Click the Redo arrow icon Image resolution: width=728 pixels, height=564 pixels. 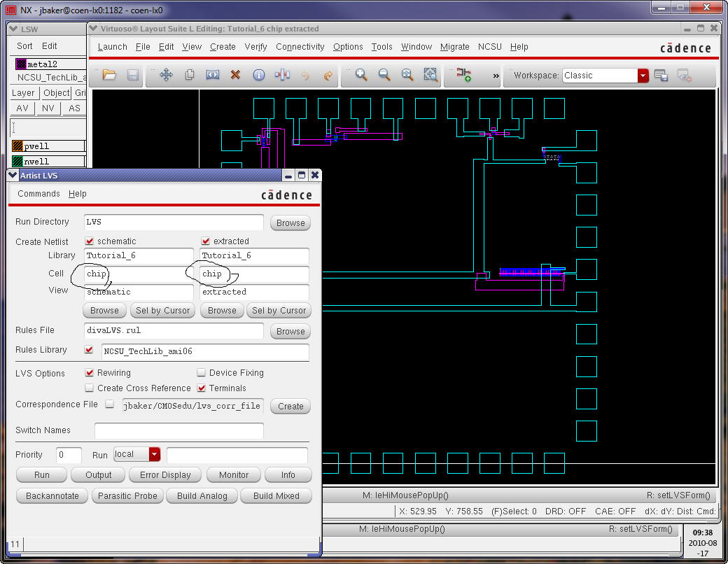(x=328, y=75)
